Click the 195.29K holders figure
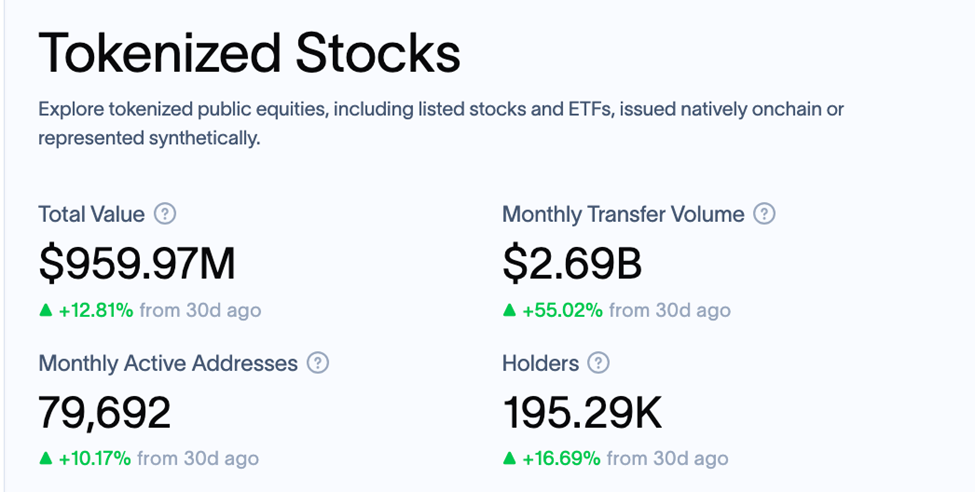Viewport: 975px width, 492px height. click(582, 412)
